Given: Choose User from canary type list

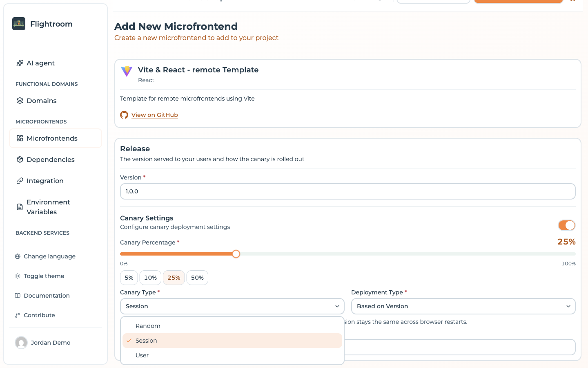Looking at the screenshot, I should [232, 355].
